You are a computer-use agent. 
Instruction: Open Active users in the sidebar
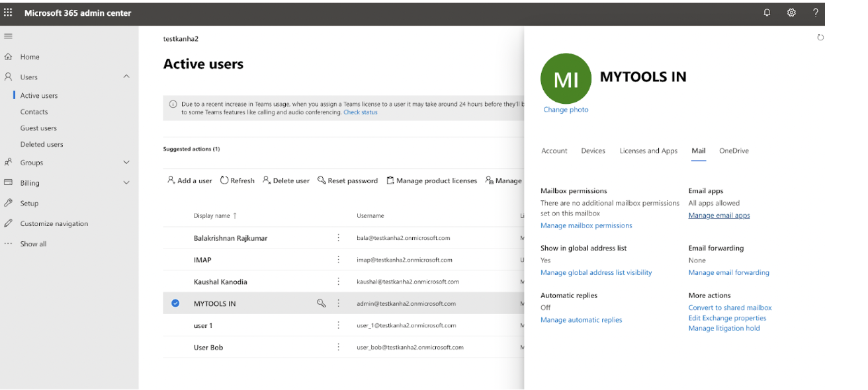[39, 95]
